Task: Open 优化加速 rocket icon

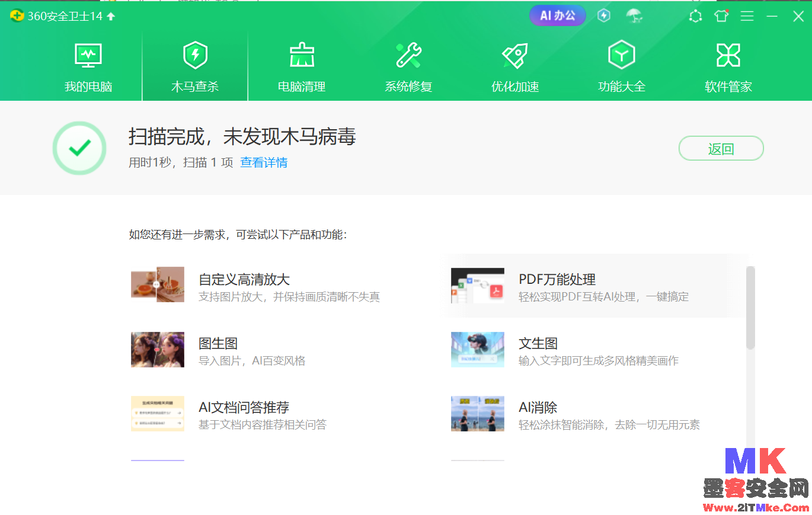Action: point(515,56)
